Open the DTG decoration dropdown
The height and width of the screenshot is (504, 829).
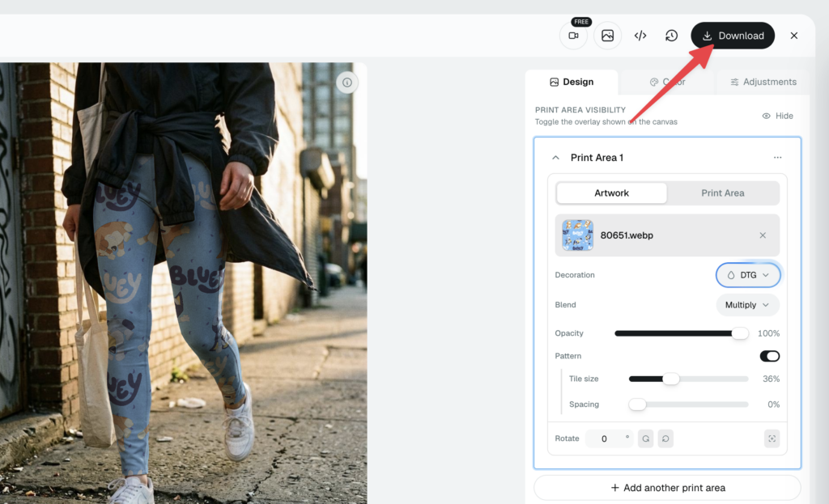[x=748, y=275]
